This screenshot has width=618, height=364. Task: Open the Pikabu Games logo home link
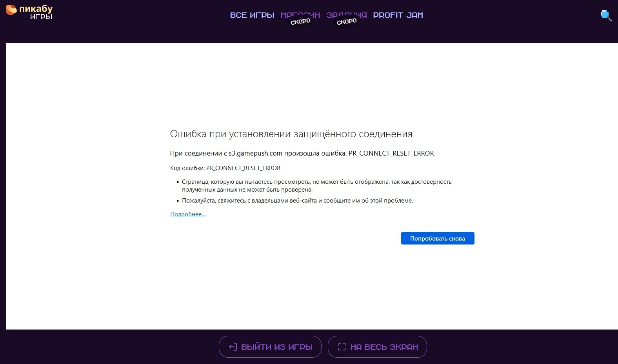(x=29, y=12)
